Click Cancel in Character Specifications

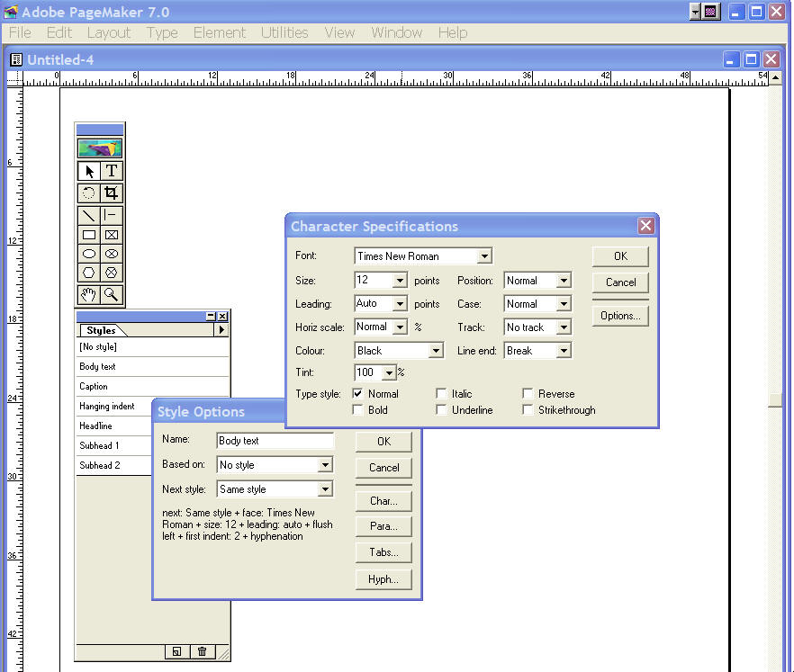[x=620, y=282]
